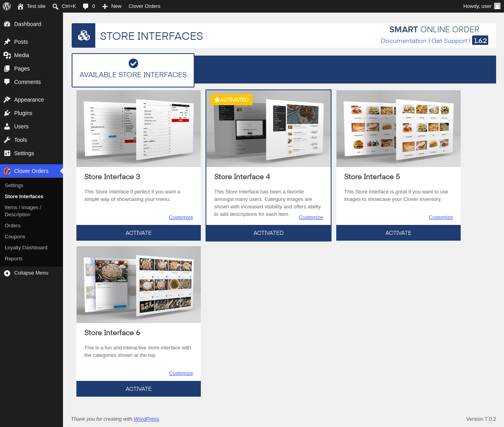Click the Store Interface 6 preview thumbnail
Image resolution: width=504 pixels, height=427 pixels.
tap(139, 284)
